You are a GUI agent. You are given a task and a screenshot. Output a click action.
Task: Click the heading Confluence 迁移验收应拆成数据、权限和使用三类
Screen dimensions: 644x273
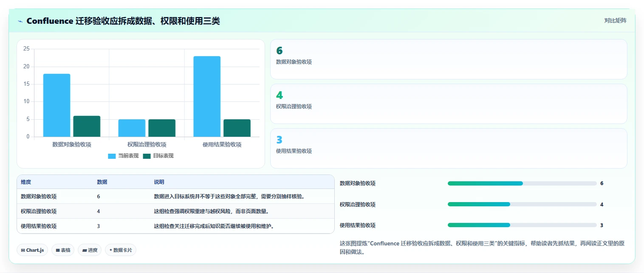click(x=123, y=21)
